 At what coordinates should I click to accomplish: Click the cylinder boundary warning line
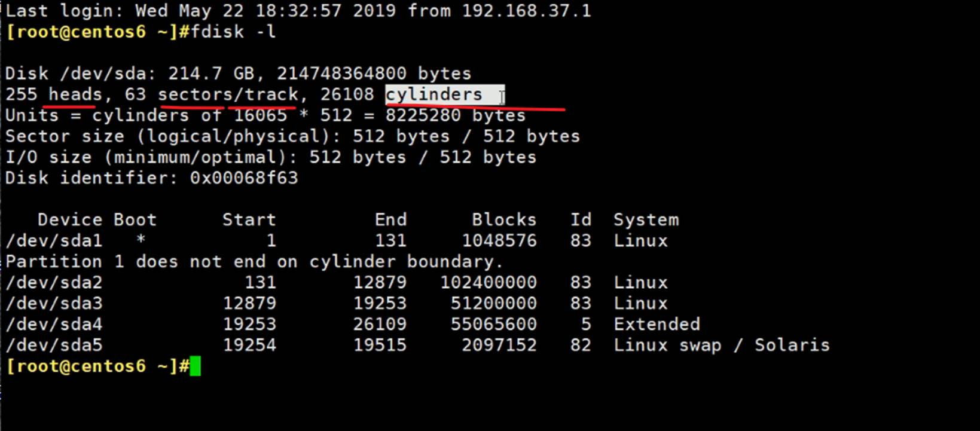tap(254, 261)
